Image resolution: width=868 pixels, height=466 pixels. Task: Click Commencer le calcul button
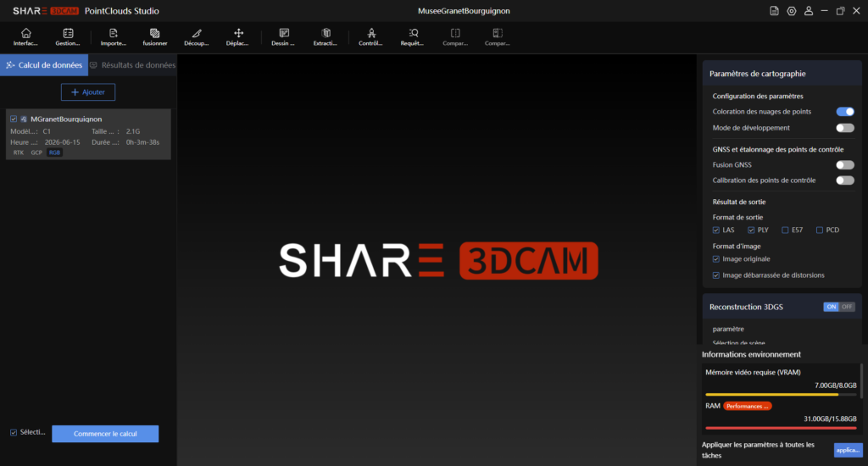[105, 434]
